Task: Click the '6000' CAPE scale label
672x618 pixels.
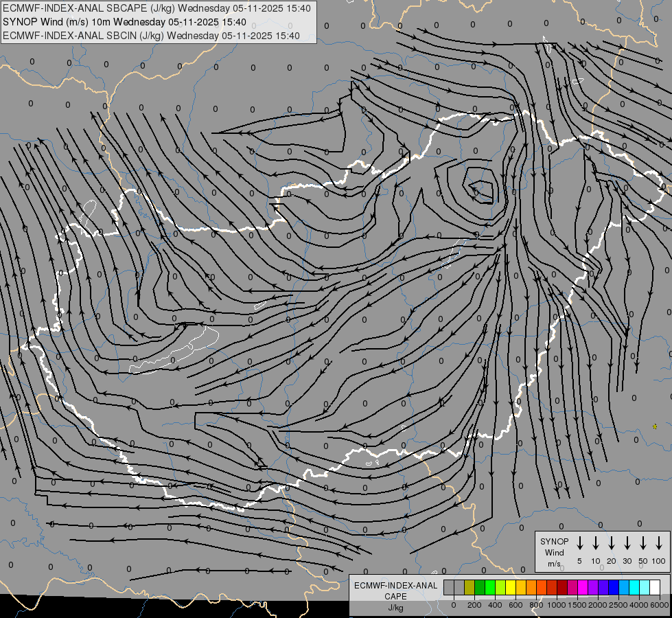Action: coord(659,605)
